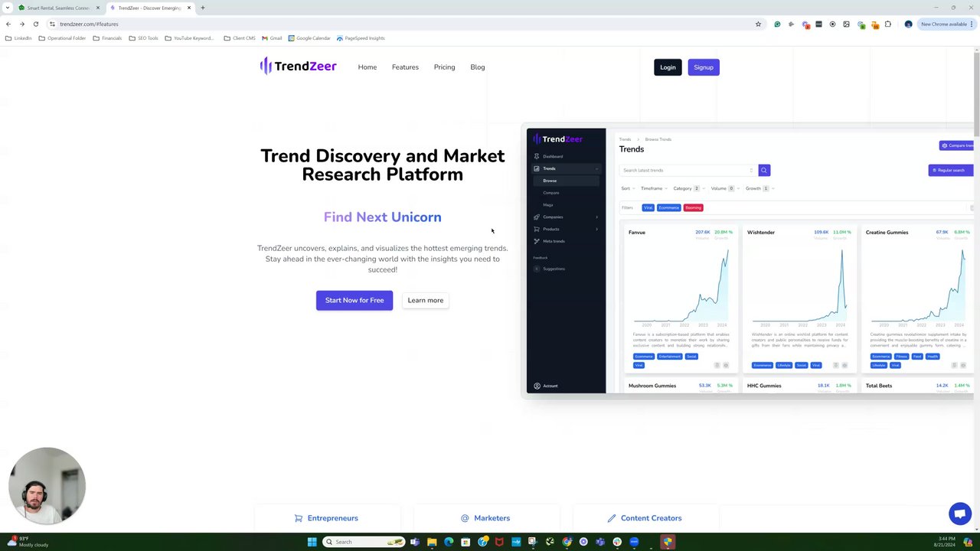This screenshot has width=980, height=551.
Task: Open the Google Calendar bookmark
Action: [309, 38]
